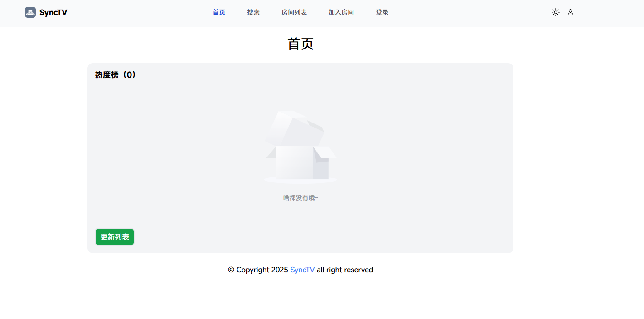Toggle the light/dark theme sun icon
The width and height of the screenshot is (644, 319).
pos(556,12)
